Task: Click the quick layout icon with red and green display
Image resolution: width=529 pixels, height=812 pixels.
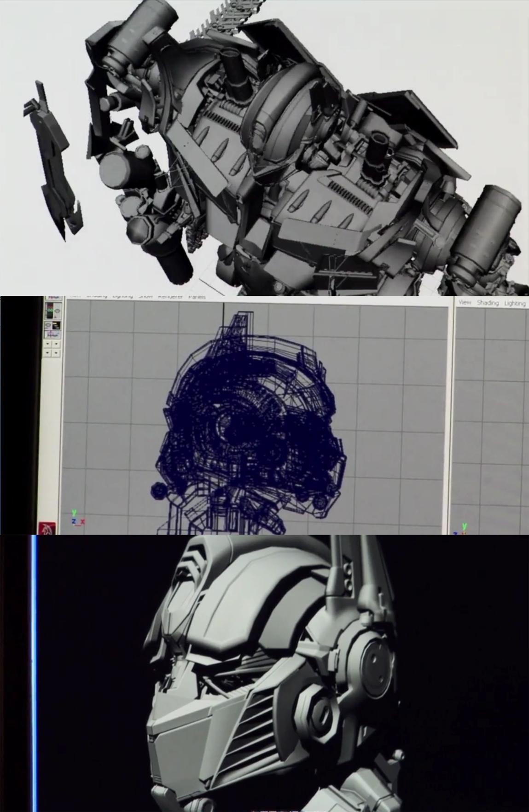Action: coord(53,311)
